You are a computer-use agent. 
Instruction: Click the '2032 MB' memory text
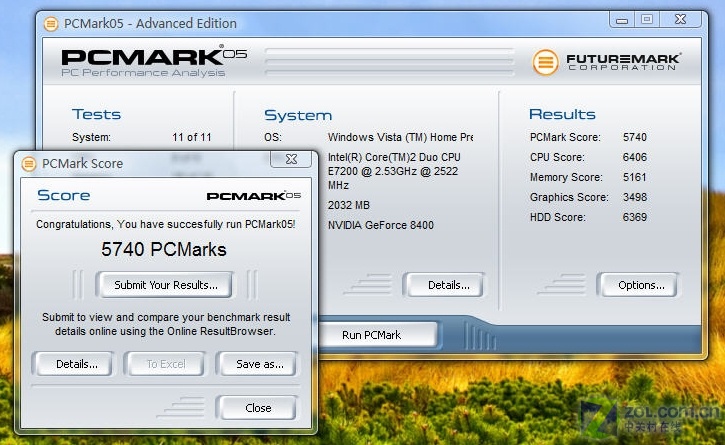[349, 205]
